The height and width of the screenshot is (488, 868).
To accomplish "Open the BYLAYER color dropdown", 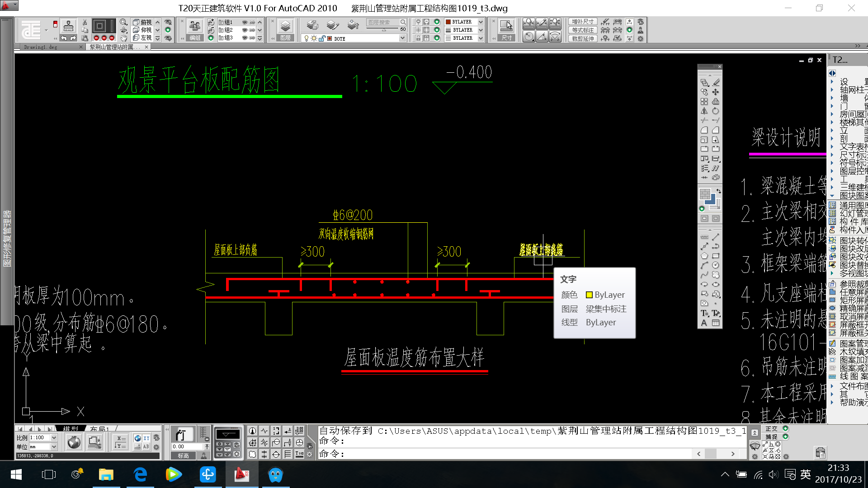I will 480,22.
